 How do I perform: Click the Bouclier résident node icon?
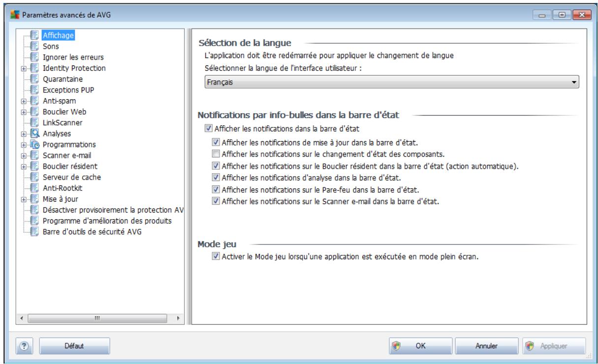pos(33,166)
